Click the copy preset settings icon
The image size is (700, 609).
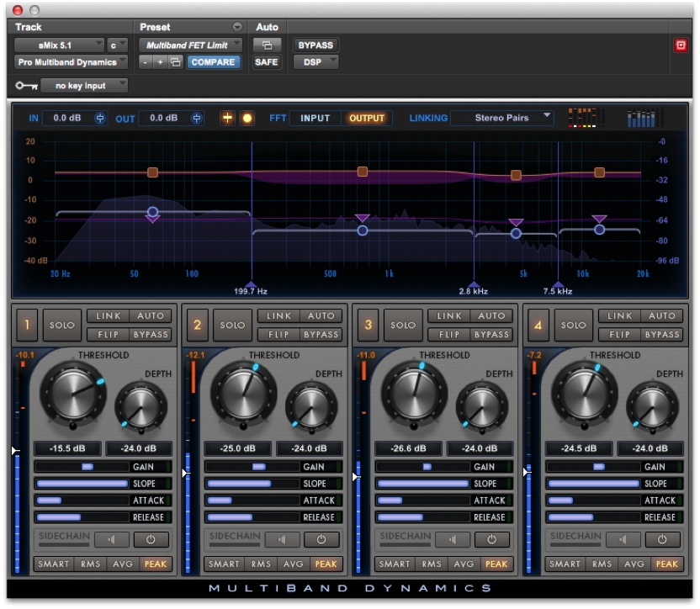coord(176,62)
